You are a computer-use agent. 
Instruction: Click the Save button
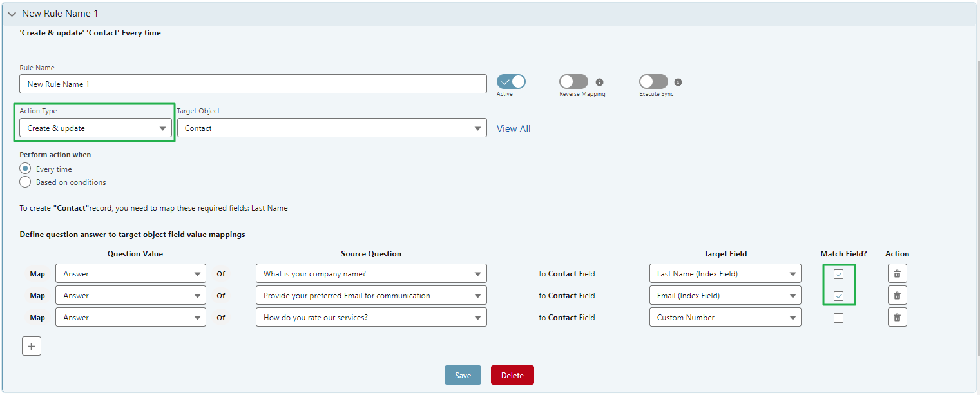point(463,374)
